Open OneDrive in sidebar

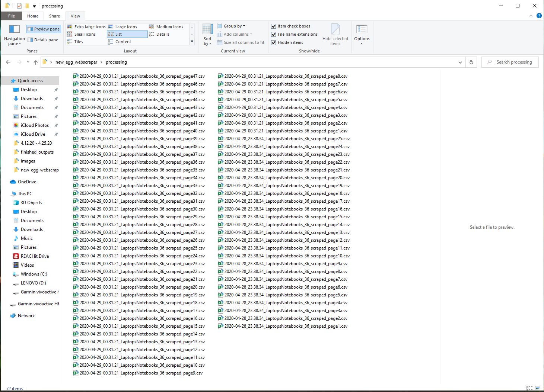27,182
